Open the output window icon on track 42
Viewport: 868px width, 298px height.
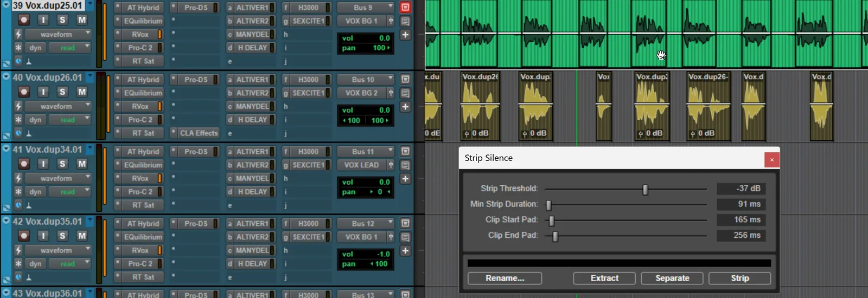pos(405,223)
